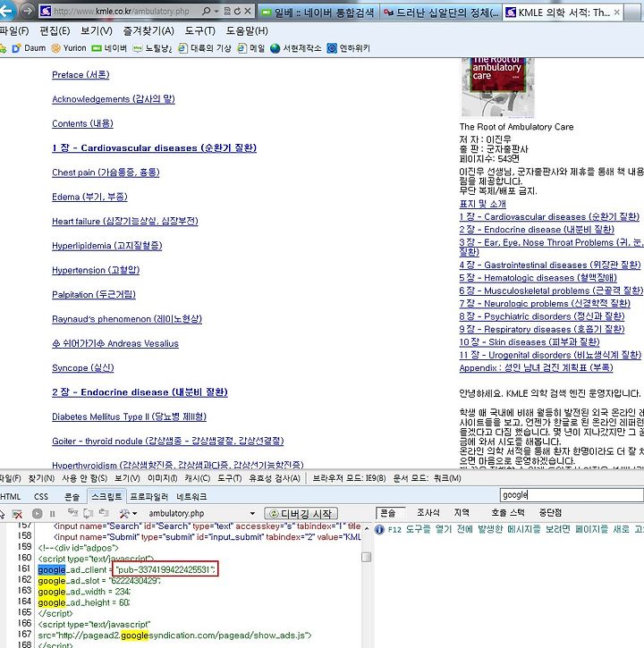Open the Diabetes Mellitus Type II link
The width and height of the screenshot is (644, 648).
(x=129, y=417)
